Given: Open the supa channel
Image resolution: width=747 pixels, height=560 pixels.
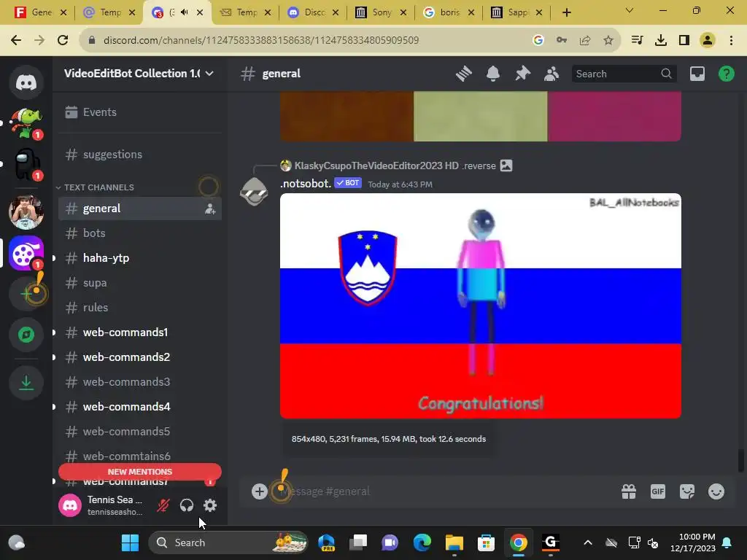Looking at the screenshot, I should pyautogui.click(x=139, y=283).
